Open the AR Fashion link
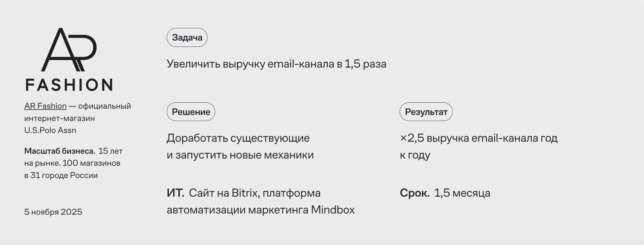The image size is (644, 245). point(45,106)
